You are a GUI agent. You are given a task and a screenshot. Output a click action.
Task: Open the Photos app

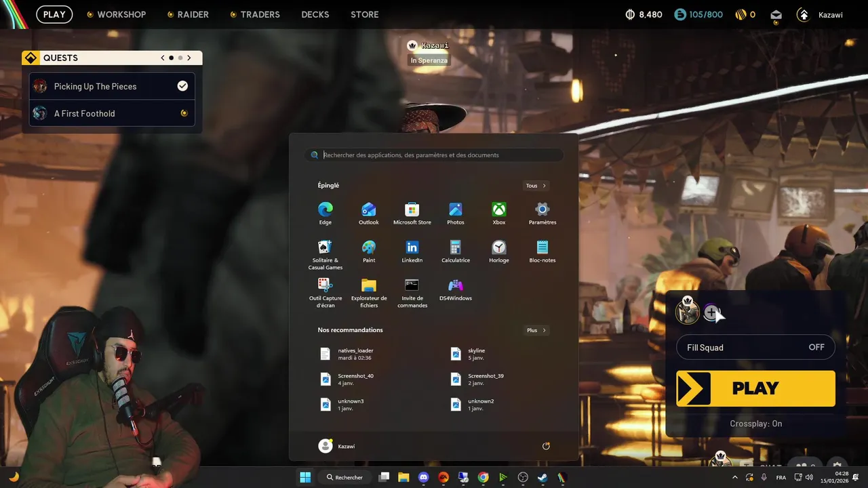tap(456, 213)
